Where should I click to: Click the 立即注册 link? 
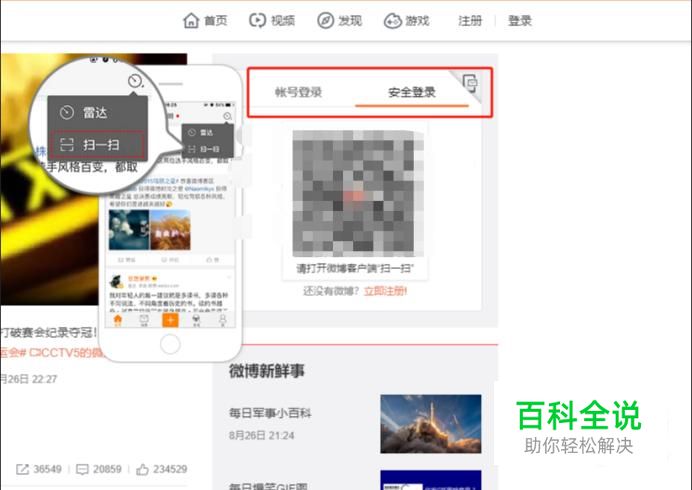pos(385,291)
